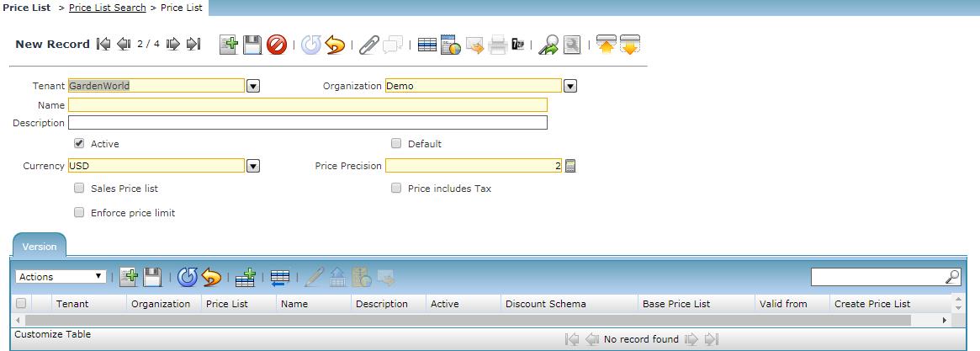Go to the first record
Image resolution: width=980 pixels, height=351 pixels.
(x=103, y=44)
